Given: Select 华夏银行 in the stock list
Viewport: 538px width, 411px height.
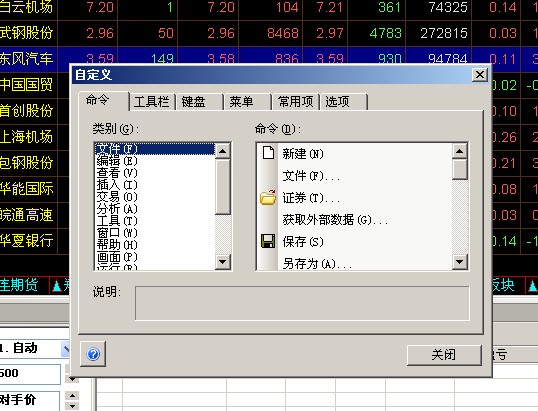Looking at the screenshot, I should [26, 240].
